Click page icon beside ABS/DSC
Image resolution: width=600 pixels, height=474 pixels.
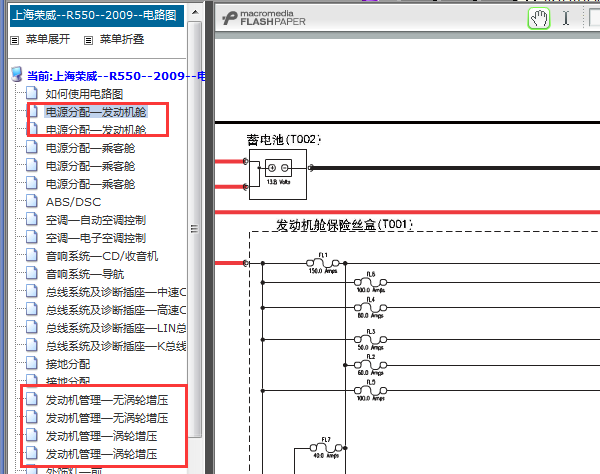pos(32,200)
